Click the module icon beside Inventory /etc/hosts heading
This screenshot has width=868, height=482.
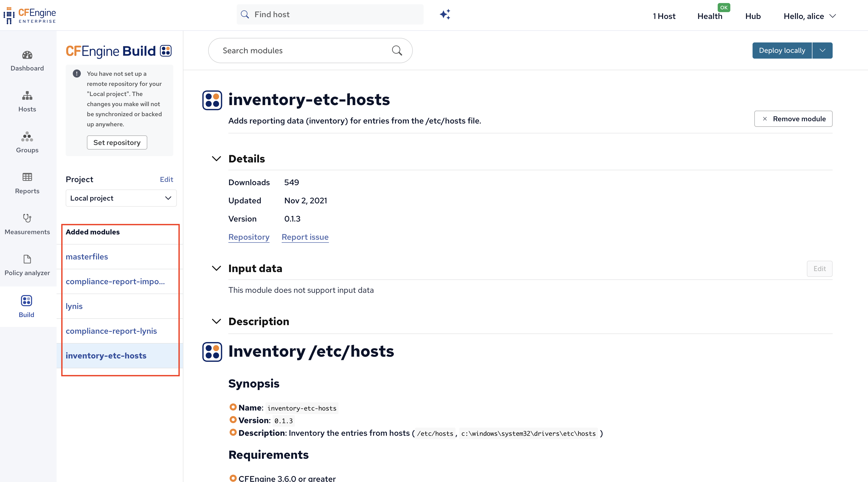(x=212, y=352)
